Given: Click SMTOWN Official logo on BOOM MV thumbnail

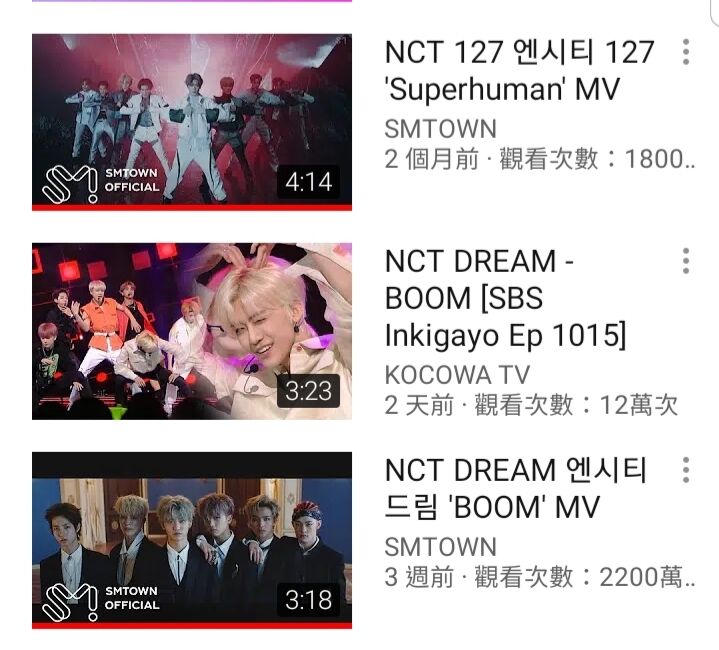Looking at the screenshot, I should pos(101,602).
